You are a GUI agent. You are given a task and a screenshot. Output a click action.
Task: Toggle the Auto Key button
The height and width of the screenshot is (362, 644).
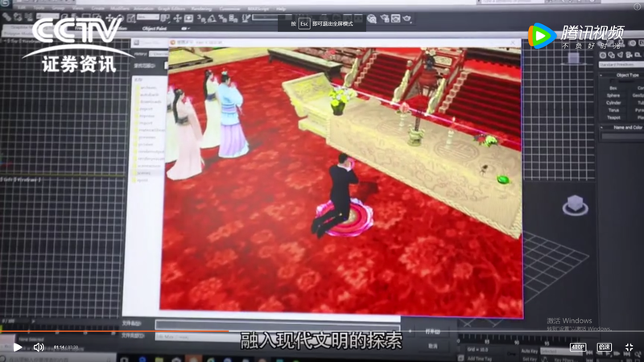point(530,351)
